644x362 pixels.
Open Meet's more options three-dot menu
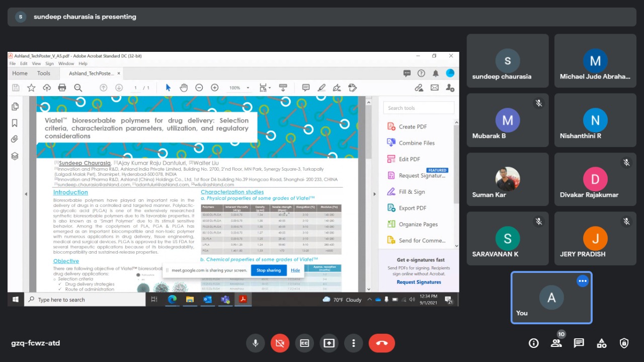[x=354, y=343]
